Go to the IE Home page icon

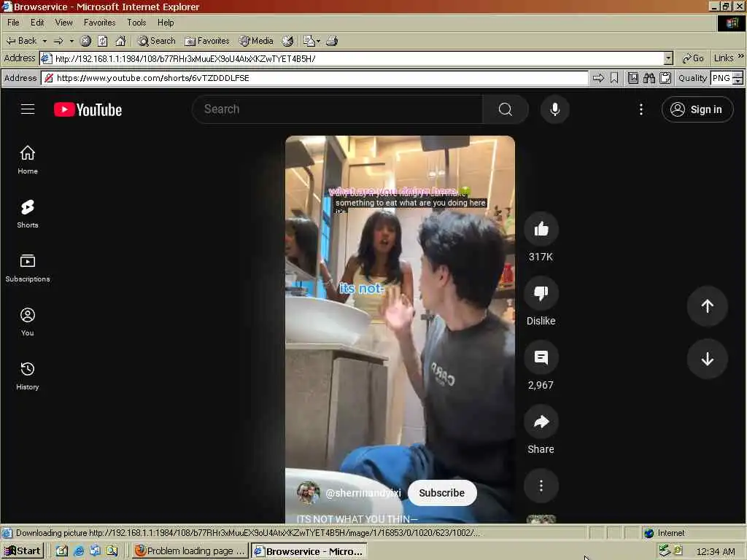coord(120,41)
